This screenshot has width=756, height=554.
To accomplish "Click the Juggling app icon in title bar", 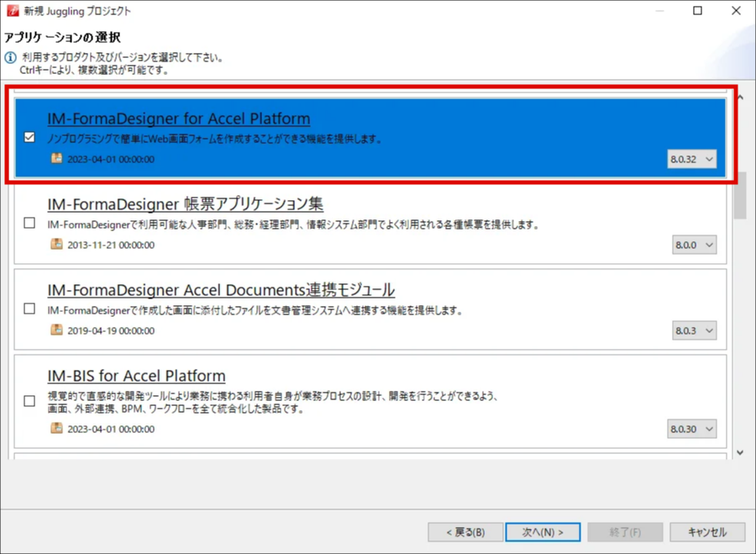I will 13,10.
